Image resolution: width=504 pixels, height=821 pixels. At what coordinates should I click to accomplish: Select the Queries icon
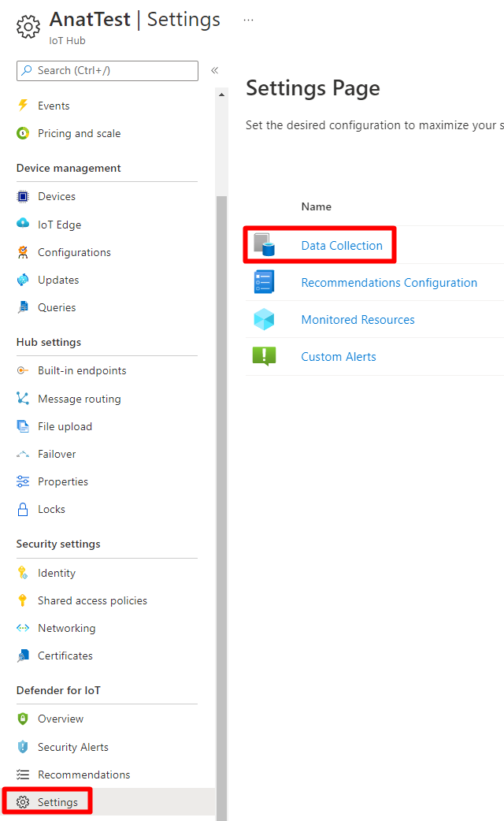(24, 306)
